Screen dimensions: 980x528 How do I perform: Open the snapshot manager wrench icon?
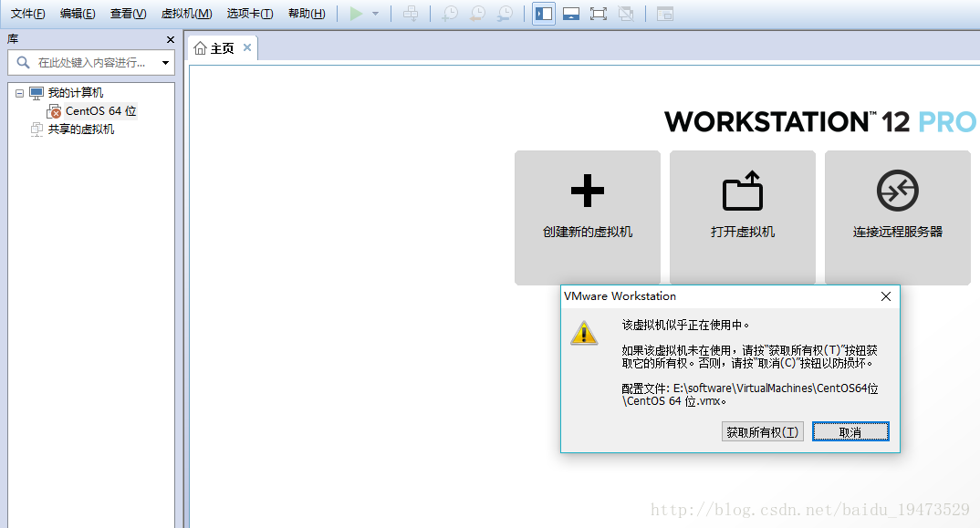click(x=505, y=14)
